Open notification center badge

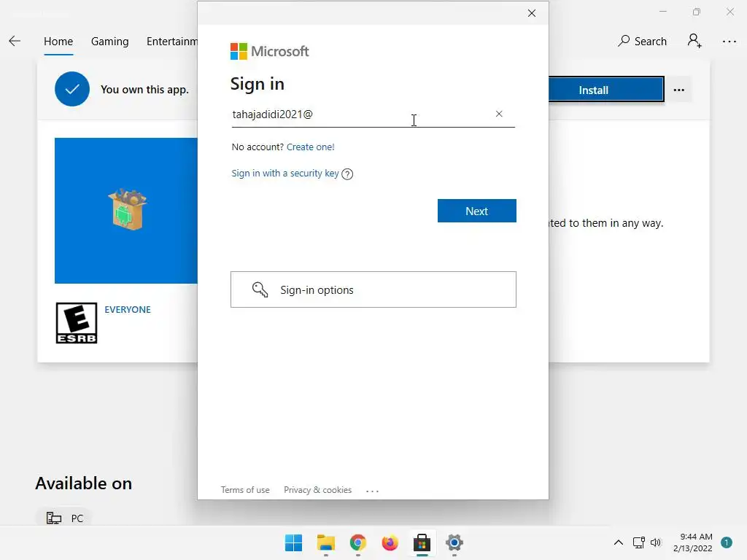(x=726, y=542)
